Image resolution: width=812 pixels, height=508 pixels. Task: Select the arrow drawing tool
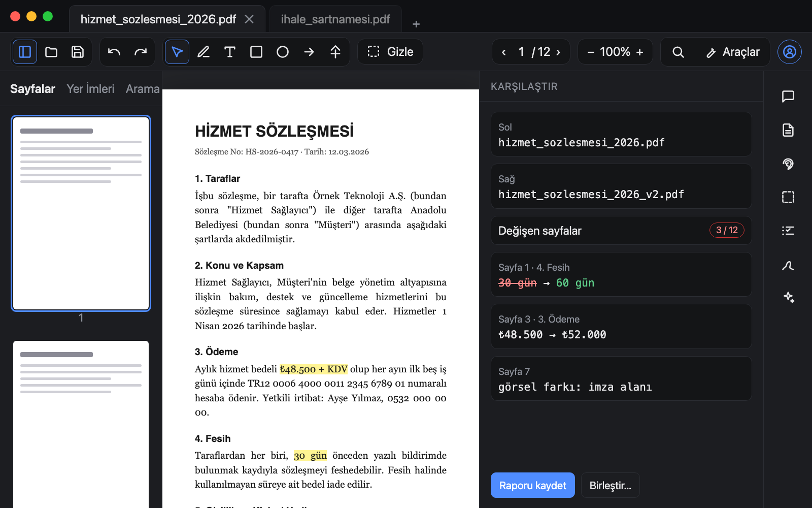coord(309,52)
